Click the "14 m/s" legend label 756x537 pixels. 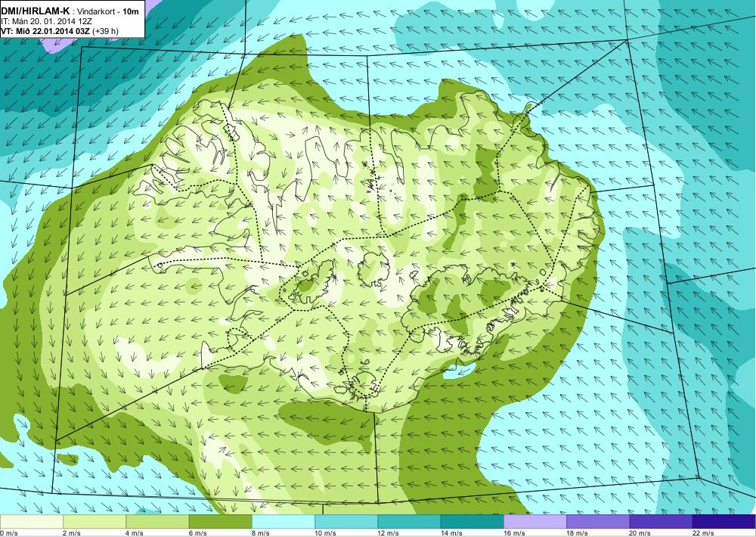(x=451, y=533)
